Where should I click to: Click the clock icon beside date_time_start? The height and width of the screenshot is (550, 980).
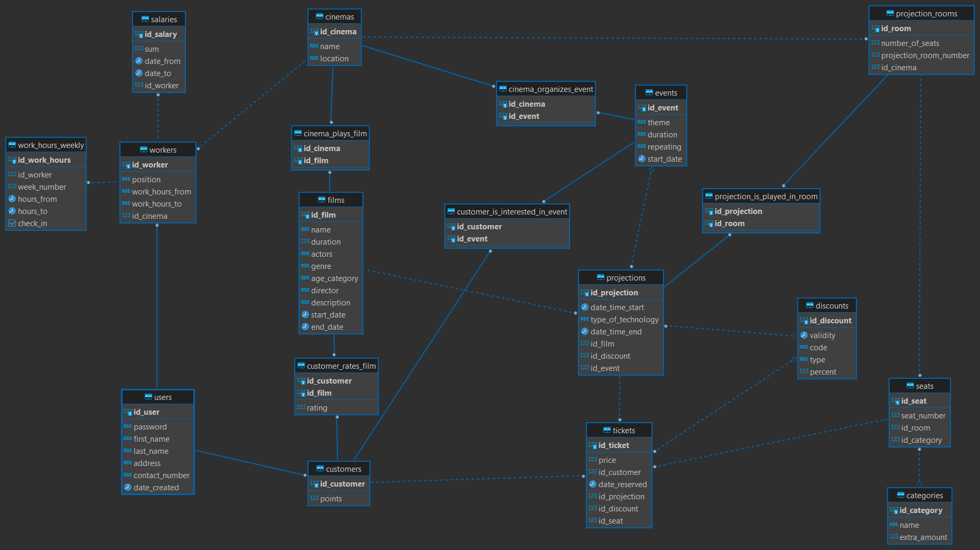(585, 307)
